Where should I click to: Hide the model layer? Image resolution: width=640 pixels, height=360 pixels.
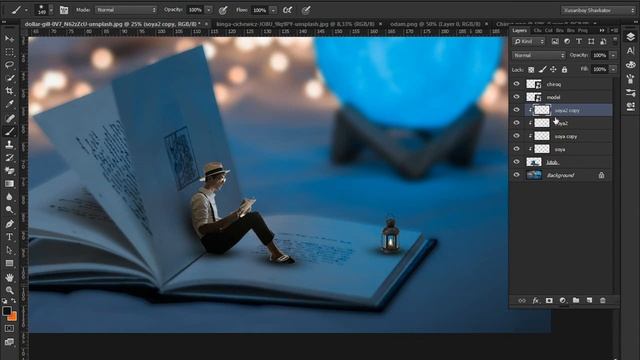516,97
